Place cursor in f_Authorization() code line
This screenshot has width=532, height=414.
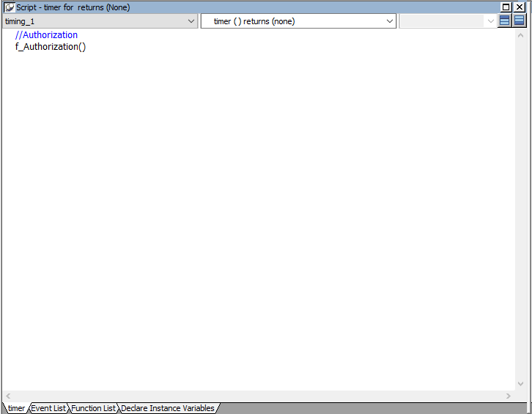click(x=50, y=47)
